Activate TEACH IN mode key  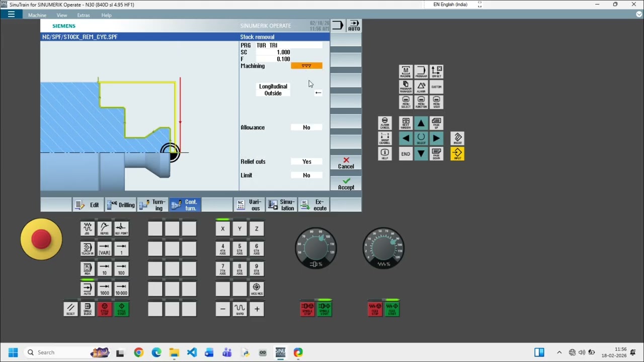coord(88,249)
